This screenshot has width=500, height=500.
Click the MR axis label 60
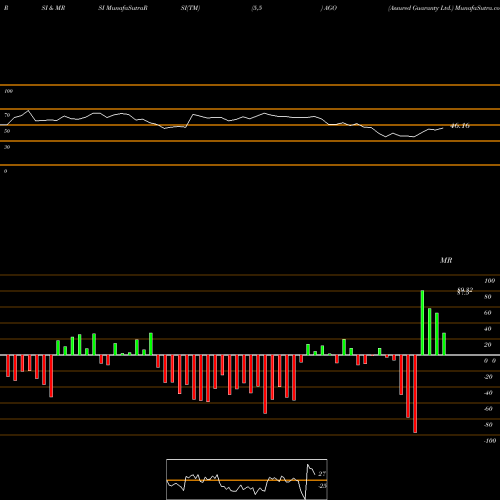[x=488, y=313]
